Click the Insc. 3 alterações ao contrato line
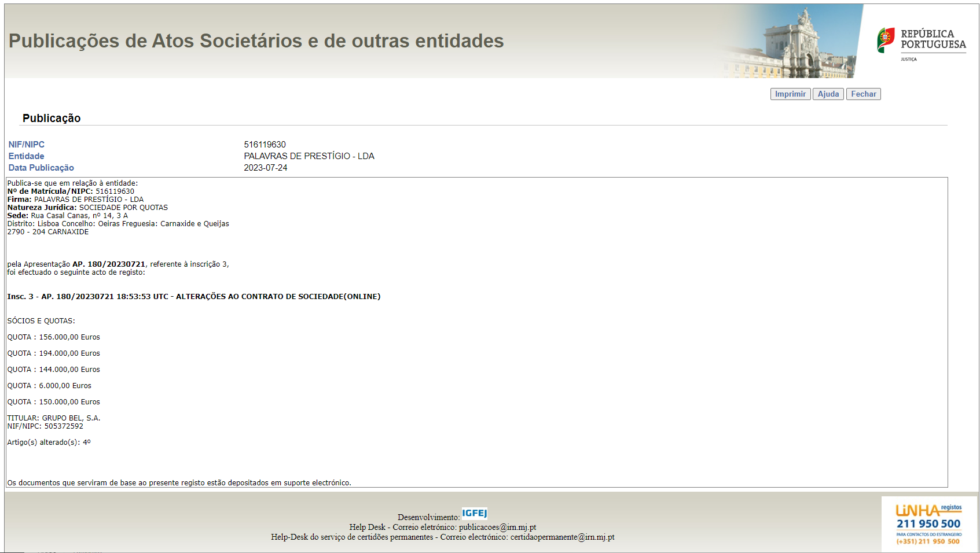The image size is (980, 553). coord(193,297)
